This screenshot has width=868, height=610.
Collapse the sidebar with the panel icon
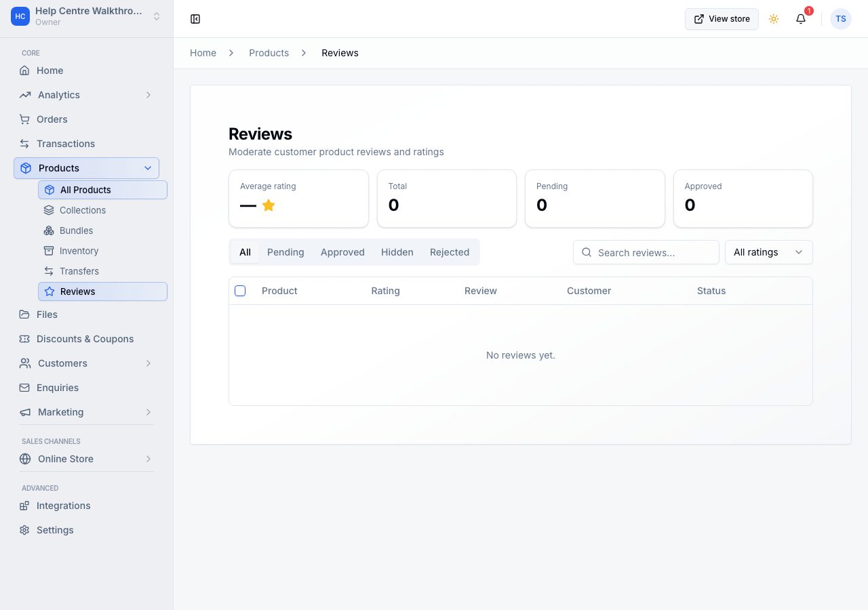click(195, 19)
